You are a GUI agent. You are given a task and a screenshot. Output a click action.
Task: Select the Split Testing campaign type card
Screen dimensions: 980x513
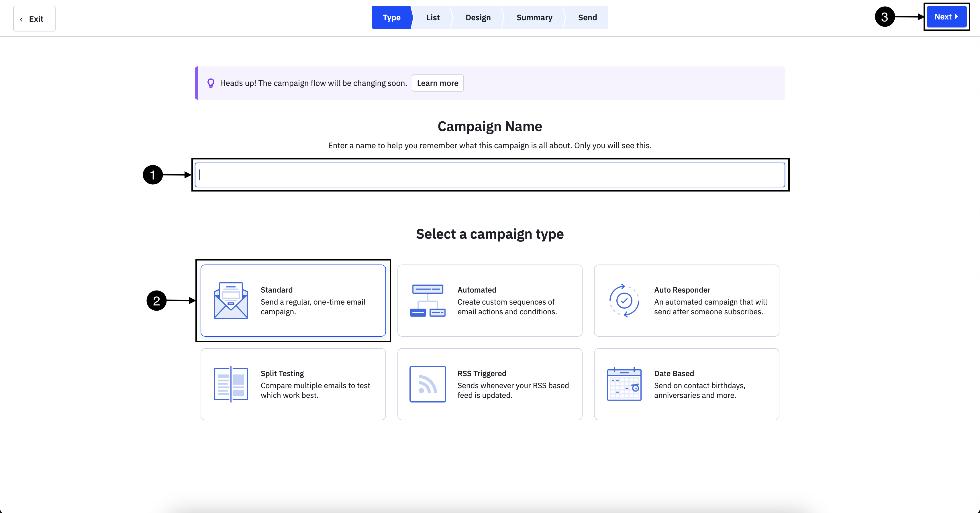tap(293, 384)
